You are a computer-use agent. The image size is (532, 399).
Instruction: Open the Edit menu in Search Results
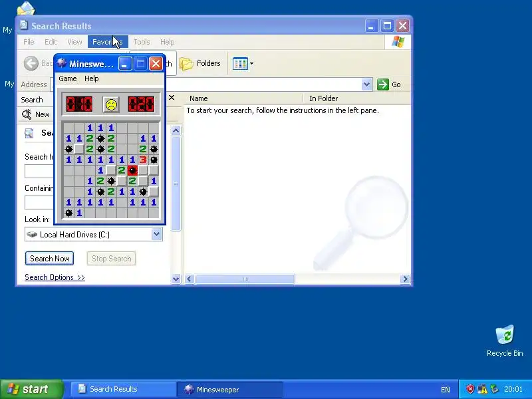click(x=51, y=42)
